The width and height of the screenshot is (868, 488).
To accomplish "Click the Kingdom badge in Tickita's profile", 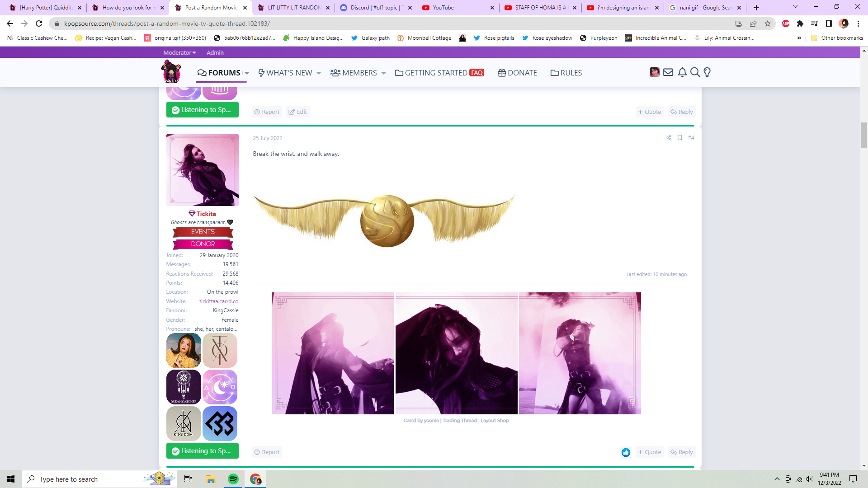I will (184, 424).
